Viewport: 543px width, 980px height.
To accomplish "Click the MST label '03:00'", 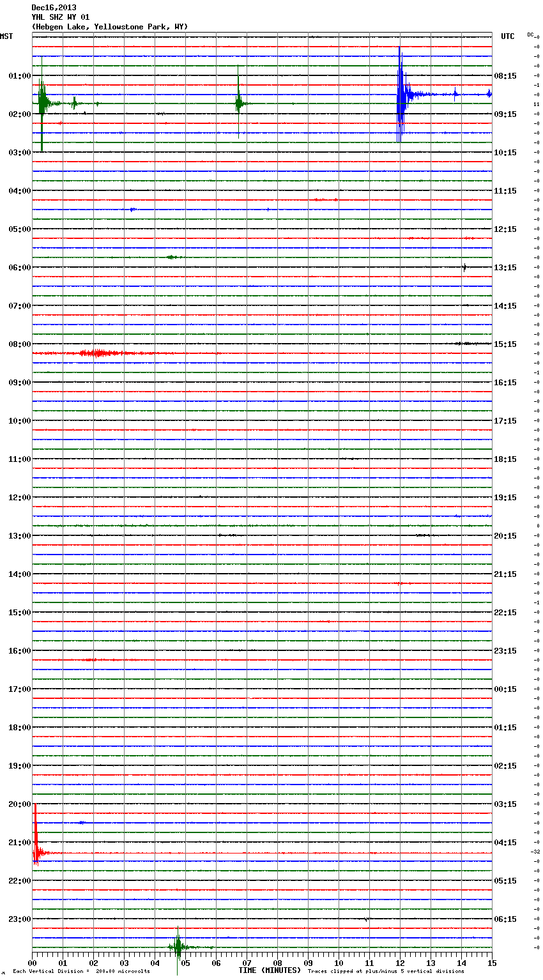I will pos(19,153).
